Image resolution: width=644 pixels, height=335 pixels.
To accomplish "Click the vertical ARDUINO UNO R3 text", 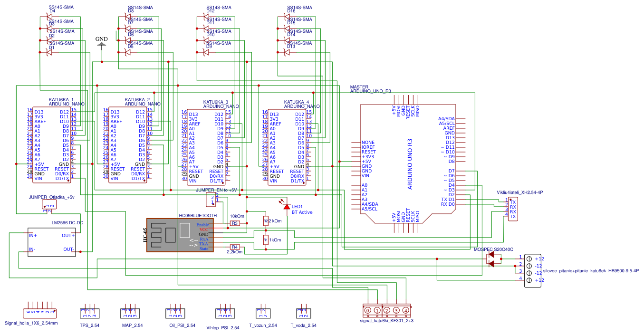I will point(410,164).
